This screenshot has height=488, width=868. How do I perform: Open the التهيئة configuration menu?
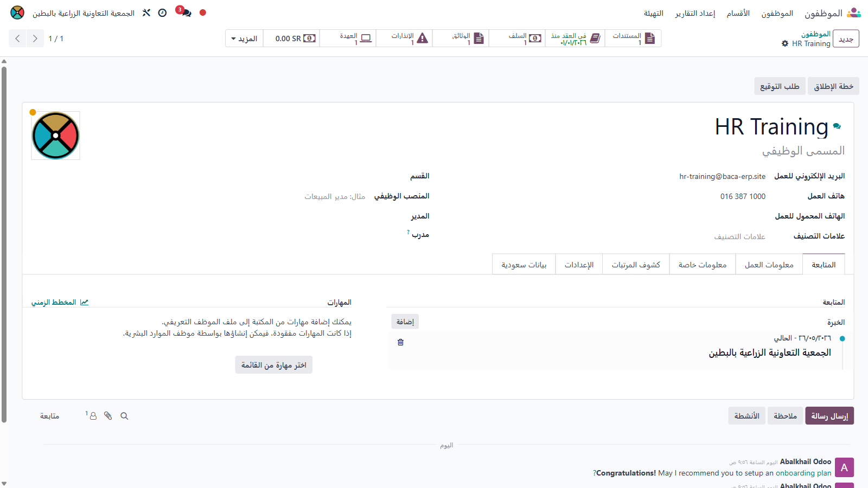(654, 13)
